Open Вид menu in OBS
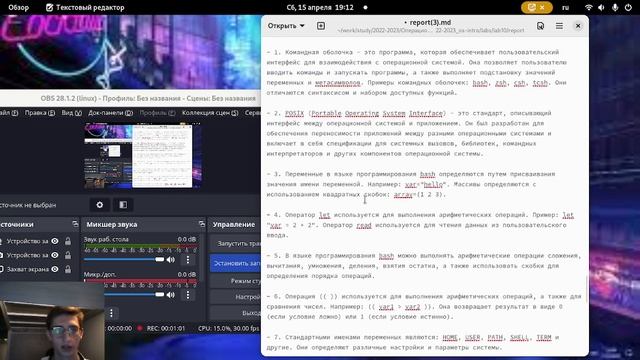 pyautogui.click(x=72, y=113)
